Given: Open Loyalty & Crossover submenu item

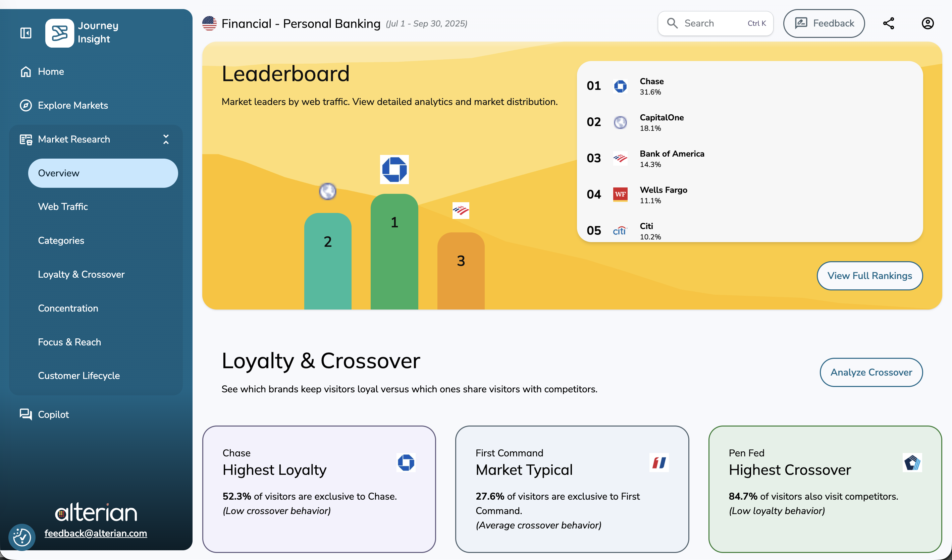Looking at the screenshot, I should (81, 274).
